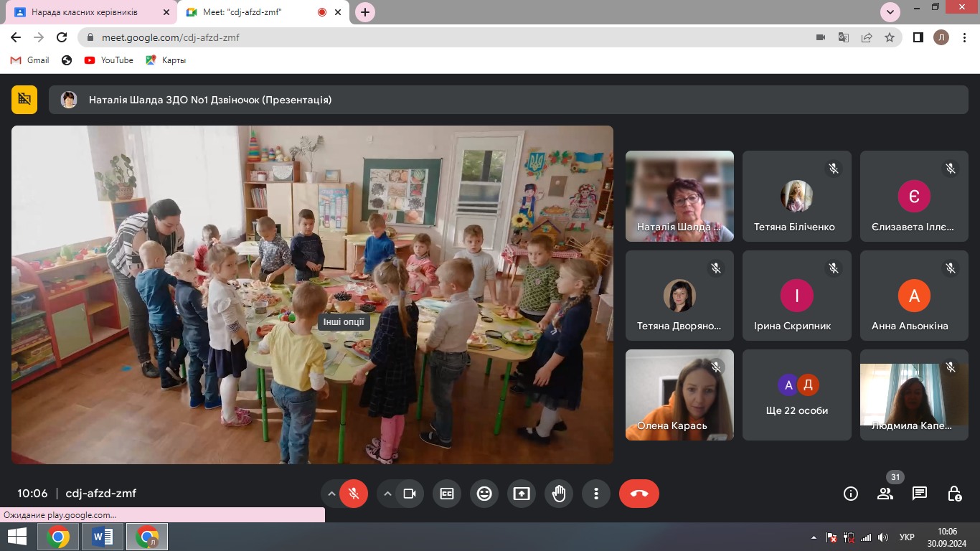Open the YouTube bookmark

[109, 60]
